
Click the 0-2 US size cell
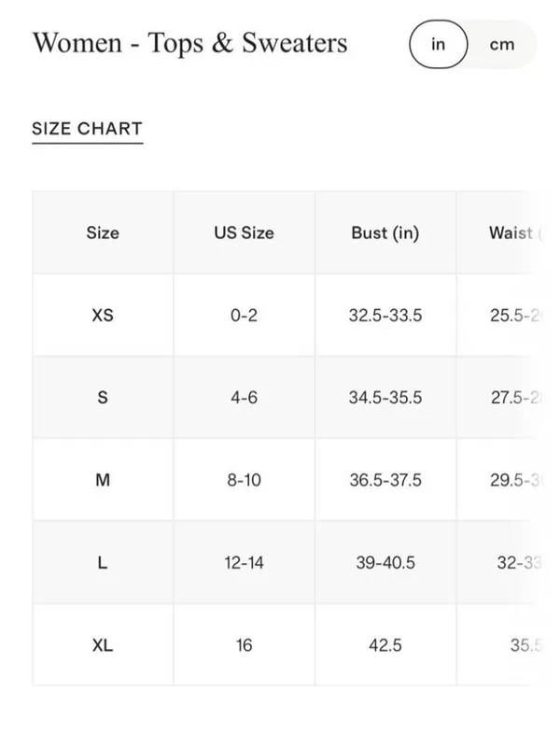244,315
